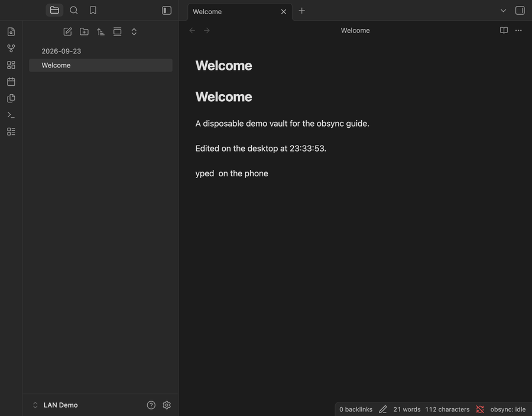Switch to reading view book icon
Viewport: 532px width, 416px height.
(504, 30)
